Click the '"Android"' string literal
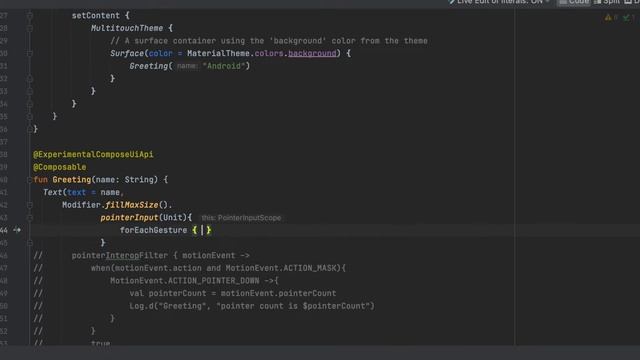This screenshot has width=640, height=360. 224,66
